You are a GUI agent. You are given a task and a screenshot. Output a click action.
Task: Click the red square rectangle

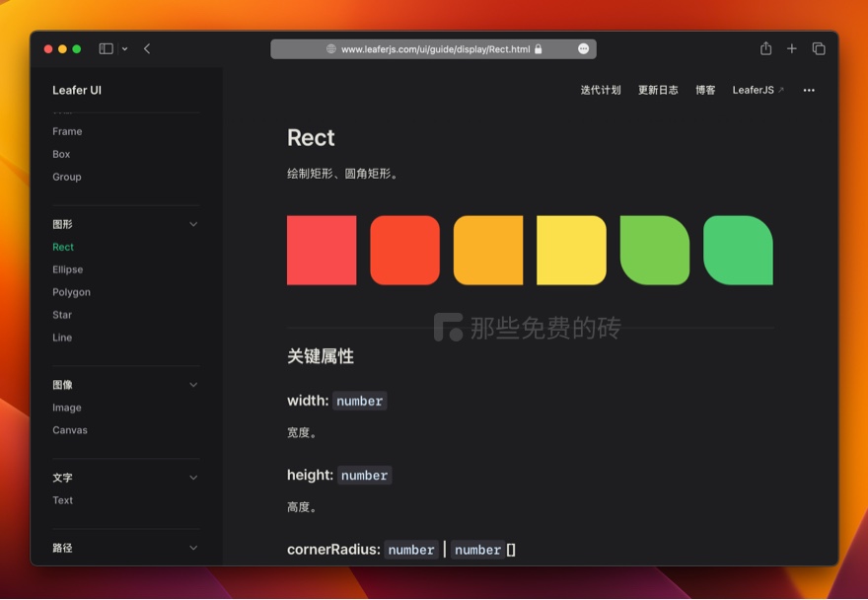tap(322, 251)
